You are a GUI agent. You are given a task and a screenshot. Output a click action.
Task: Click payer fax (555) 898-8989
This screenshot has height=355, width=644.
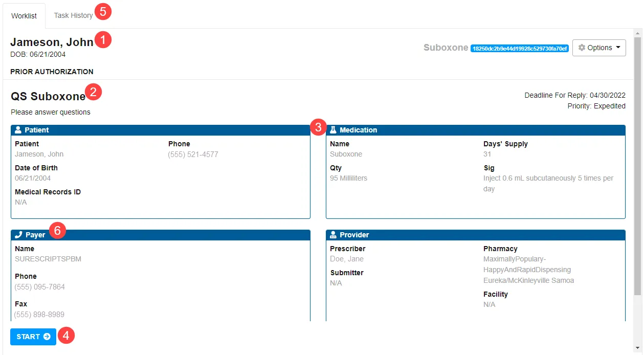point(39,315)
